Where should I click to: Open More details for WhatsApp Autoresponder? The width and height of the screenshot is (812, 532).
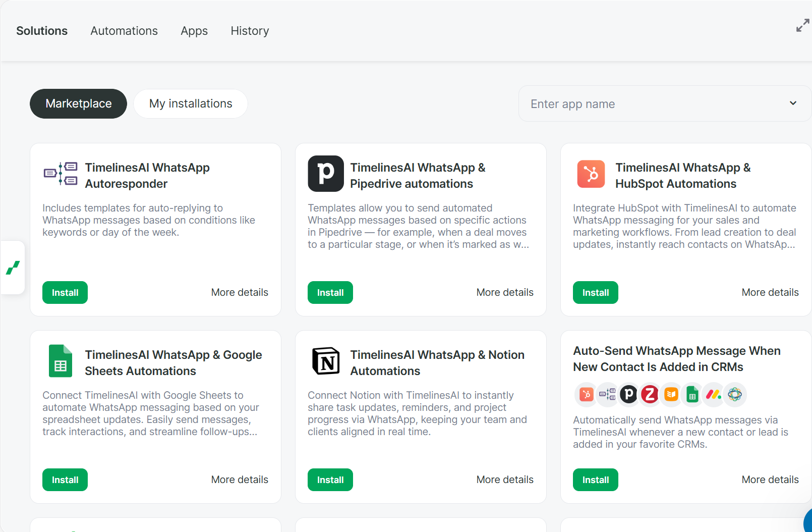click(240, 292)
